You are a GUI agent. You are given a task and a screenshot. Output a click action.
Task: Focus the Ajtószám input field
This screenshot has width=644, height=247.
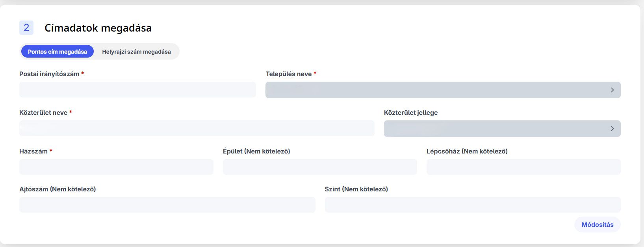167,205
